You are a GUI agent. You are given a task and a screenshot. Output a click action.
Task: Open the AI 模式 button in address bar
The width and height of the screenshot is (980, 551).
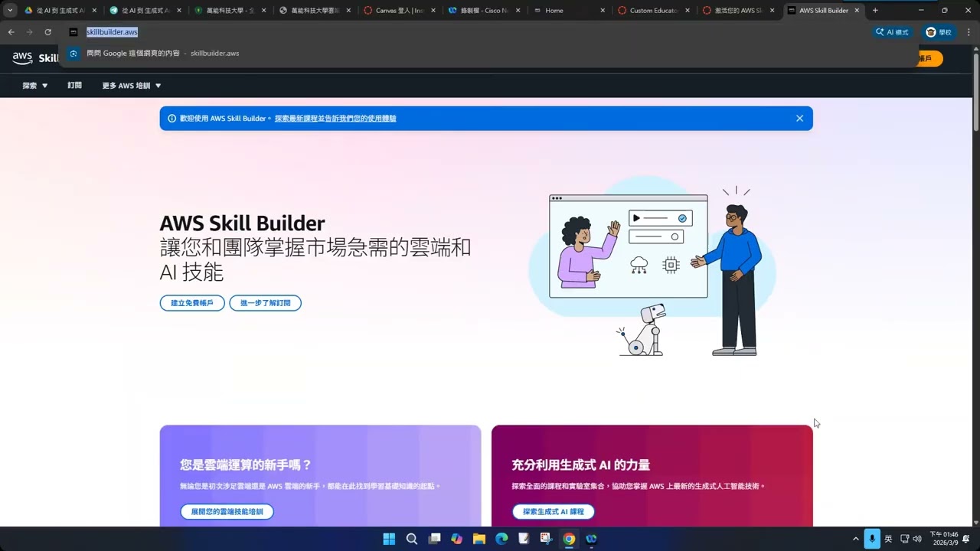[x=893, y=32]
